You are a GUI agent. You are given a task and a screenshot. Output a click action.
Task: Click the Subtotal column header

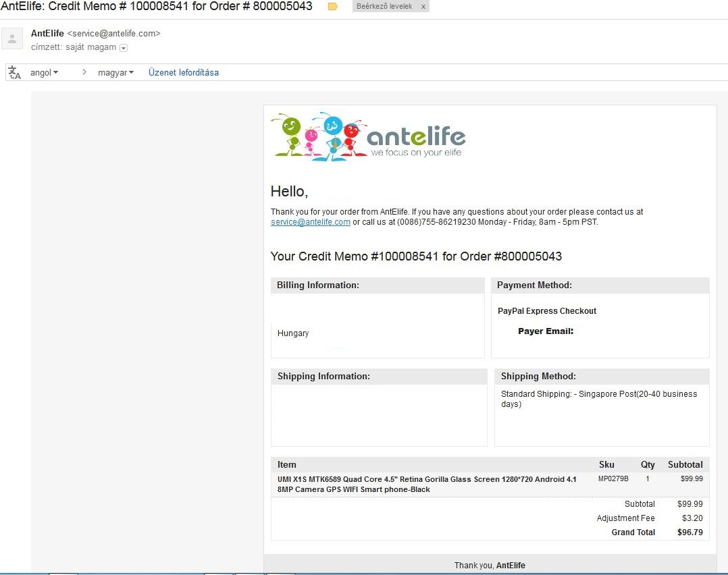[685, 464]
